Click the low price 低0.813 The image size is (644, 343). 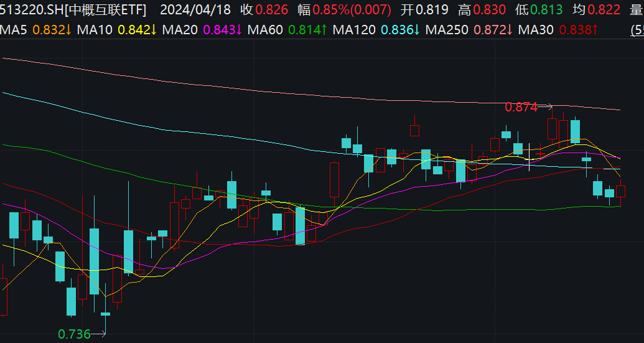tap(539, 10)
